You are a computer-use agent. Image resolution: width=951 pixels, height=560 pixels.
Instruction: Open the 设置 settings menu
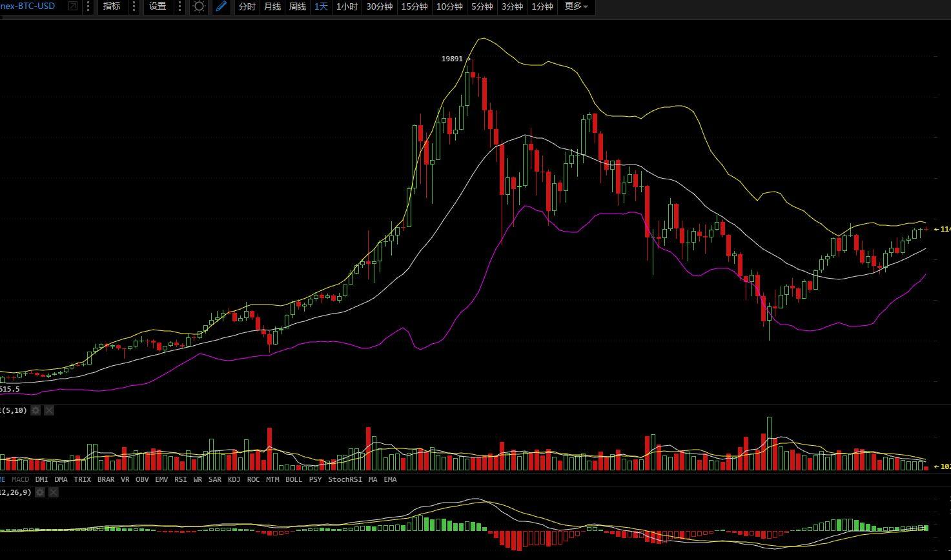point(158,6)
